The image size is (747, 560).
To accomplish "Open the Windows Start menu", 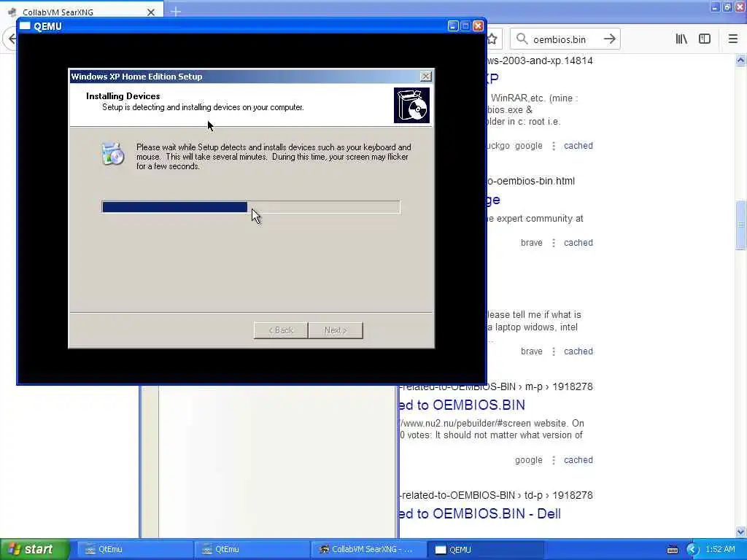I will pyautogui.click(x=34, y=549).
